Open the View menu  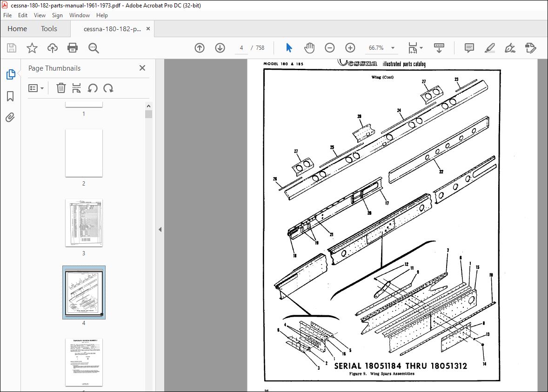40,15
